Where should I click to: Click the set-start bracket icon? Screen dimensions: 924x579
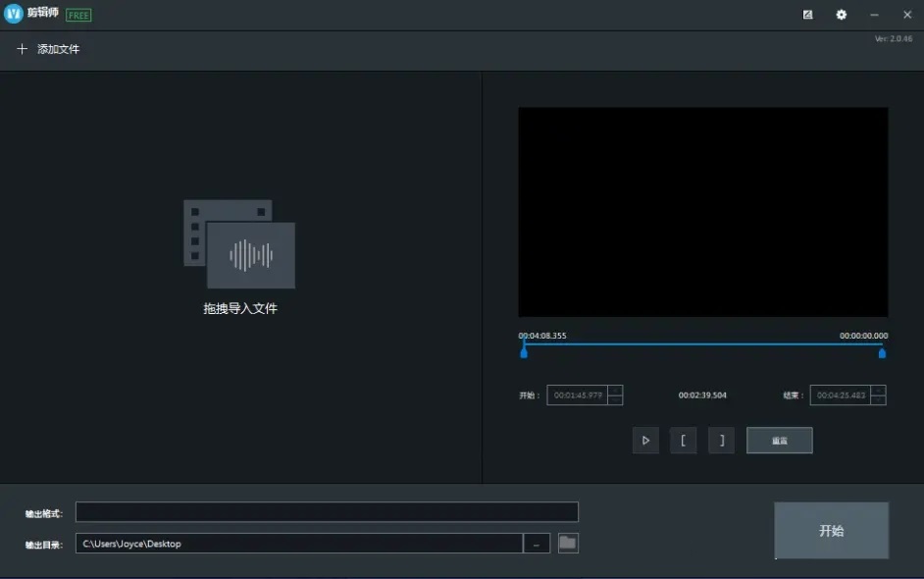pos(684,440)
